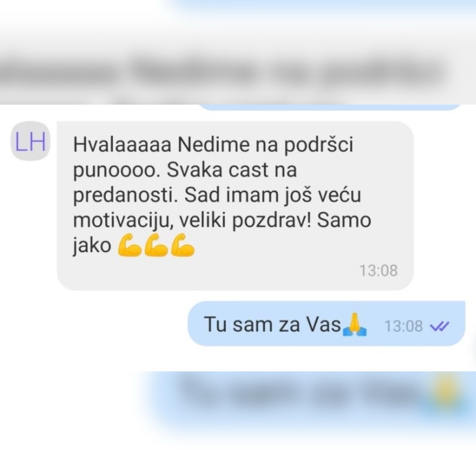Viewport: 476px width, 476px height.
Task: Click the partial blue bubble above LH message
Action: click(330, 107)
